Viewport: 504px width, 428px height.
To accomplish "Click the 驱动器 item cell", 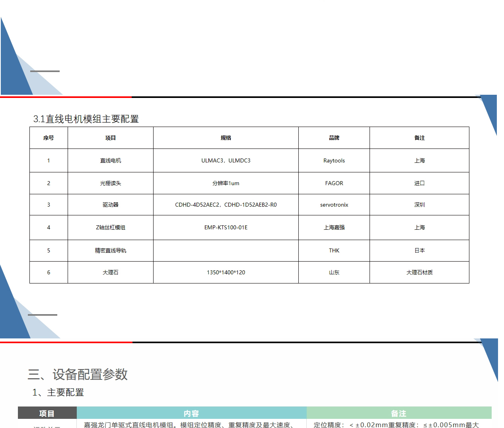I will (110, 205).
